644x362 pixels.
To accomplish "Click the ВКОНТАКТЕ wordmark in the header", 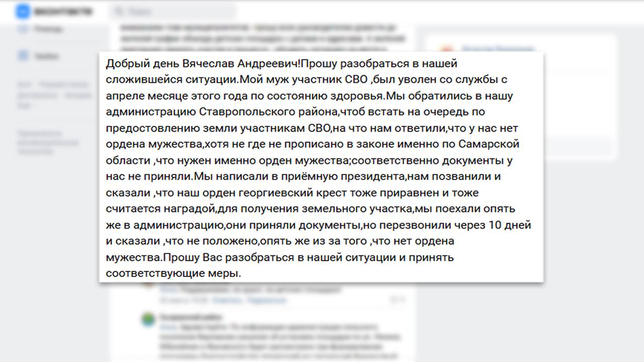I will tap(63, 12).
